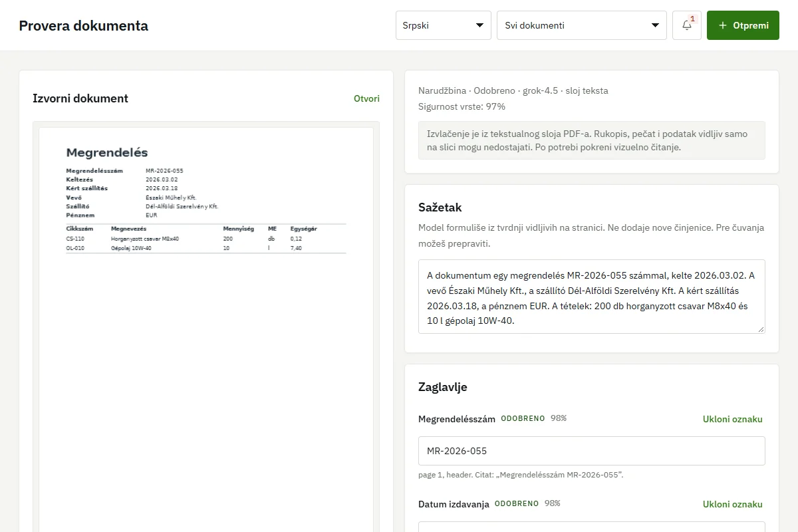Click the model note under Sažetak
Image resolution: width=798 pixels, height=532 pixels.
click(x=592, y=235)
